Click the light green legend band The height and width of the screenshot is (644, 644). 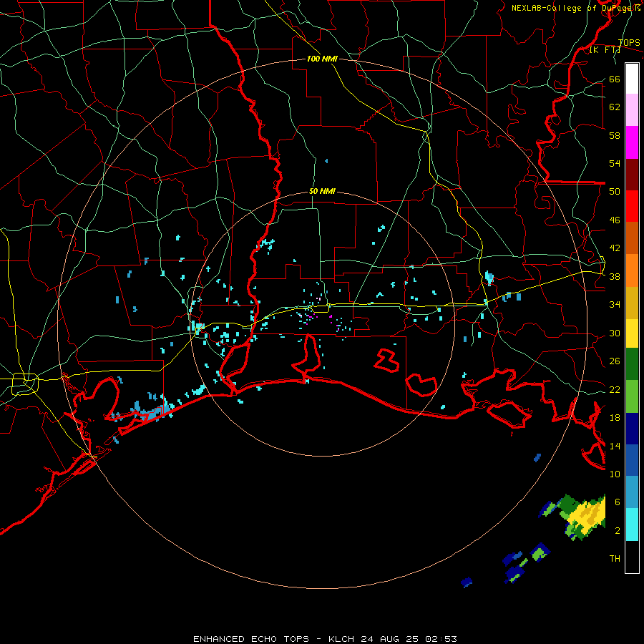(632, 396)
